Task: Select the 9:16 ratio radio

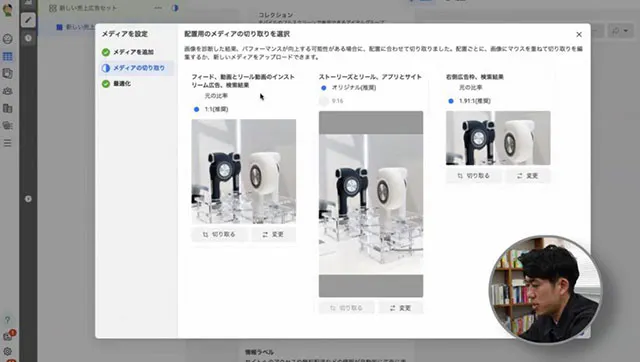Action: [324, 101]
